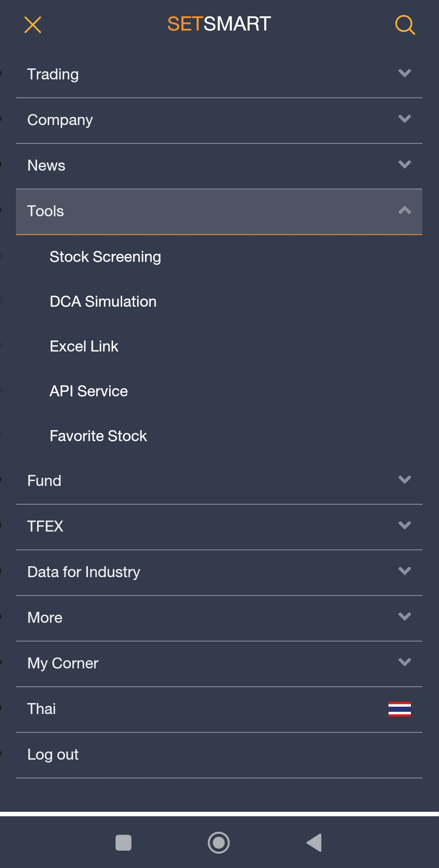Expand the News section chevron
This screenshot has height=868, width=439.
404,164
